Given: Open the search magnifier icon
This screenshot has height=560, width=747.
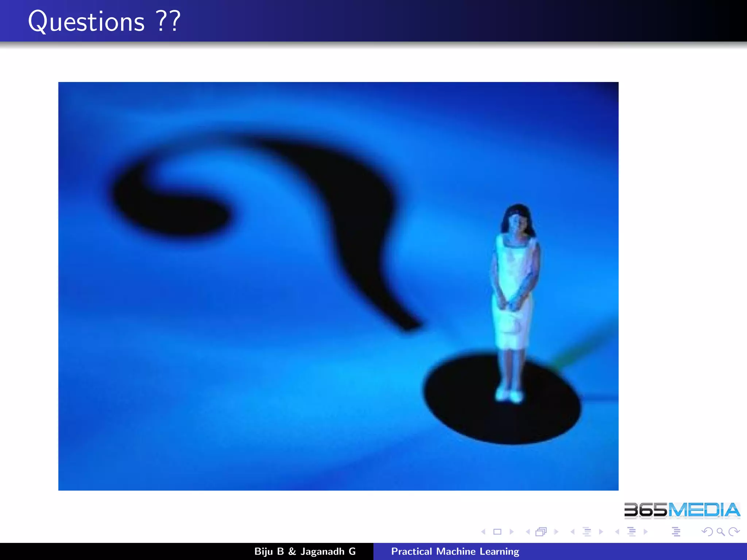Looking at the screenshot, I should tap(720, 532).
